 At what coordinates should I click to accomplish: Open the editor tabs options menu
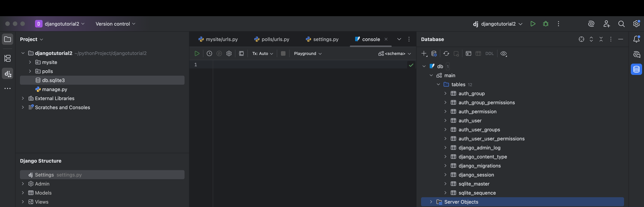point(409,39)
